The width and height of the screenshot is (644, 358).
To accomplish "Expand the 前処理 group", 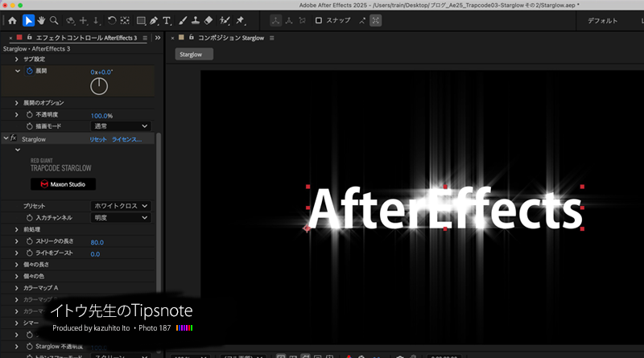I will click(17, 229).
